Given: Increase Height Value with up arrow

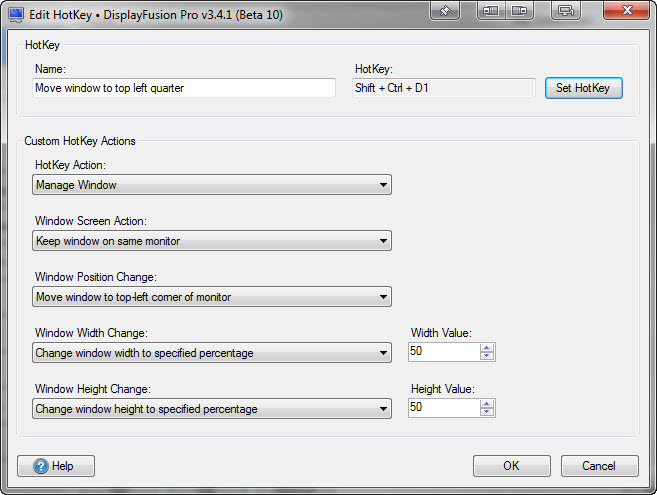Looking at the screenshot, I should [x=486, y=404].
